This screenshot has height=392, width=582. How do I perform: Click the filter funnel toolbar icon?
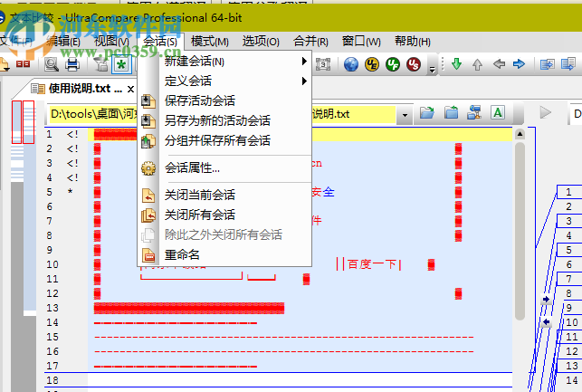point(100,64)
